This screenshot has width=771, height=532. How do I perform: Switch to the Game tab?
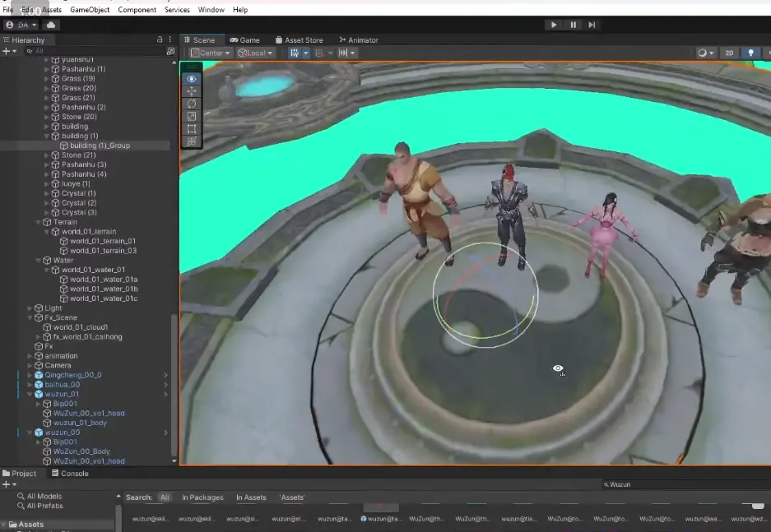pyautogui.click(x=245, y=40)
